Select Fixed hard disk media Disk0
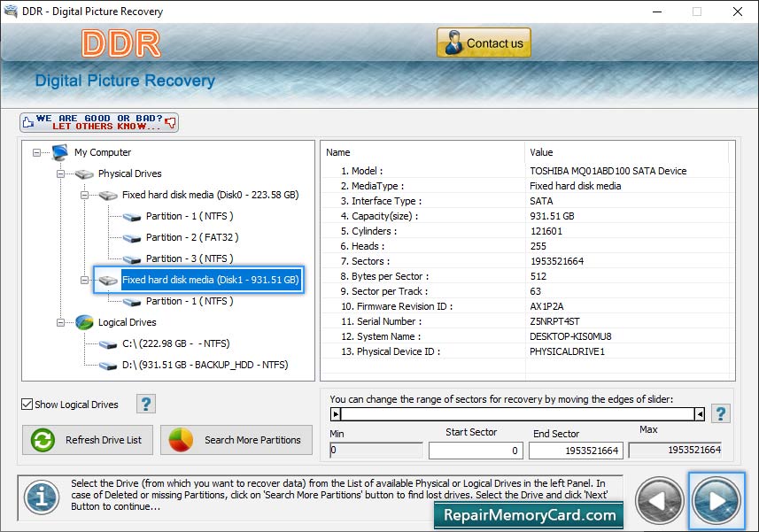The width and height of the screenshot is (759, 532). [210, 195]
